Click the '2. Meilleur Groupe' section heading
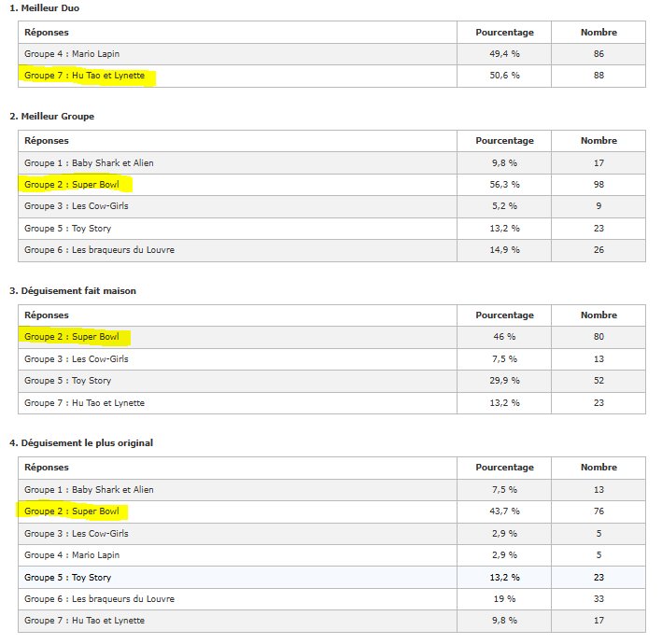This screenshot has height=644, width=662. [x=51, y=117]
